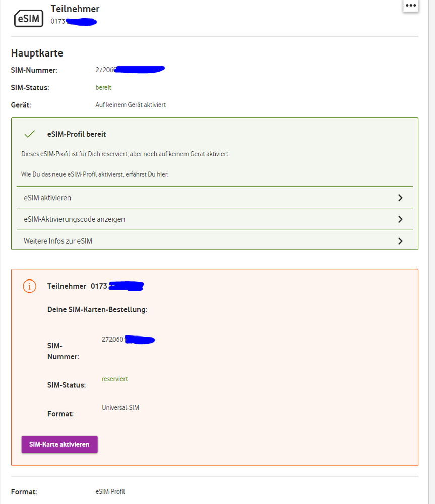435x504 pixels.
Task: Expand the eSIM aktivieren chevron arrow
Action: [400, 198]
